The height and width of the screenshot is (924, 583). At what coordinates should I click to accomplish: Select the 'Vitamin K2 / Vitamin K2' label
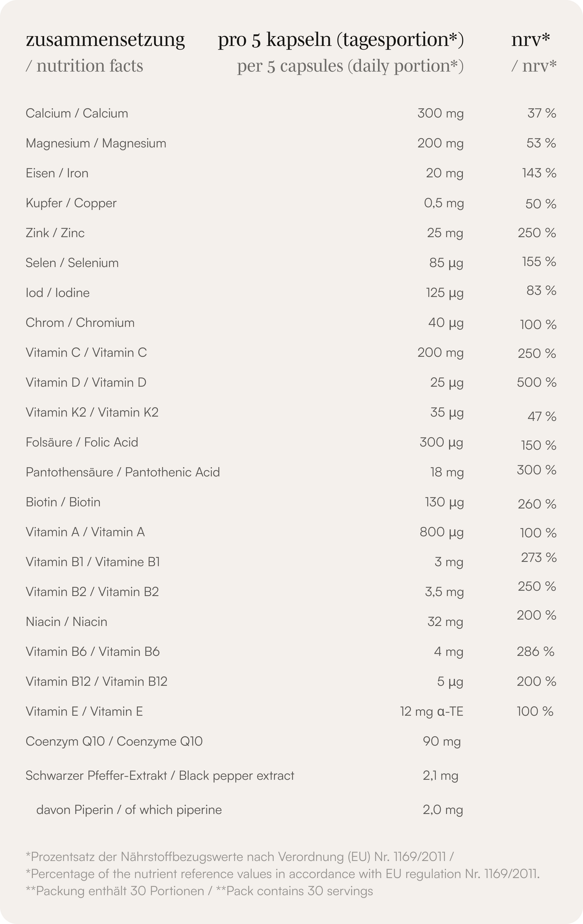point(92,413)
